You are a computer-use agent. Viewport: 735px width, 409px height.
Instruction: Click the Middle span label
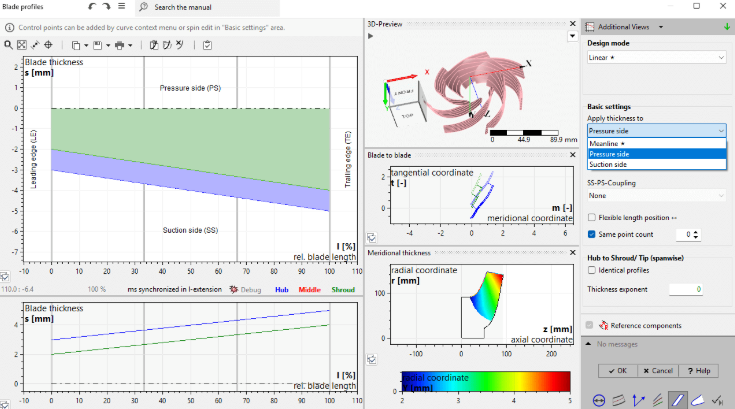coord(309,290)
